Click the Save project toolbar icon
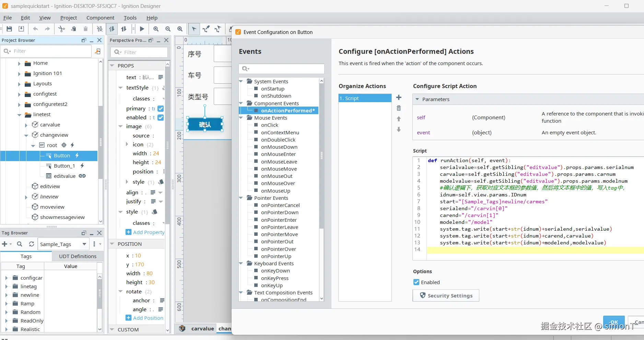The height and width of the screenshot is (340, 644). [x=9, y=29]
